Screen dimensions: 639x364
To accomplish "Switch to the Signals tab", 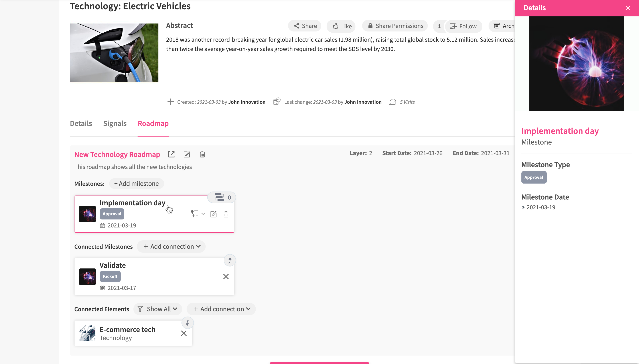I will tap(115, 123).
